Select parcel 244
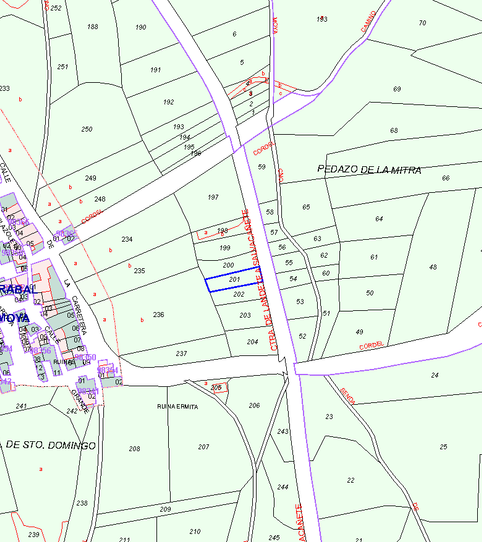 [282, 487]
